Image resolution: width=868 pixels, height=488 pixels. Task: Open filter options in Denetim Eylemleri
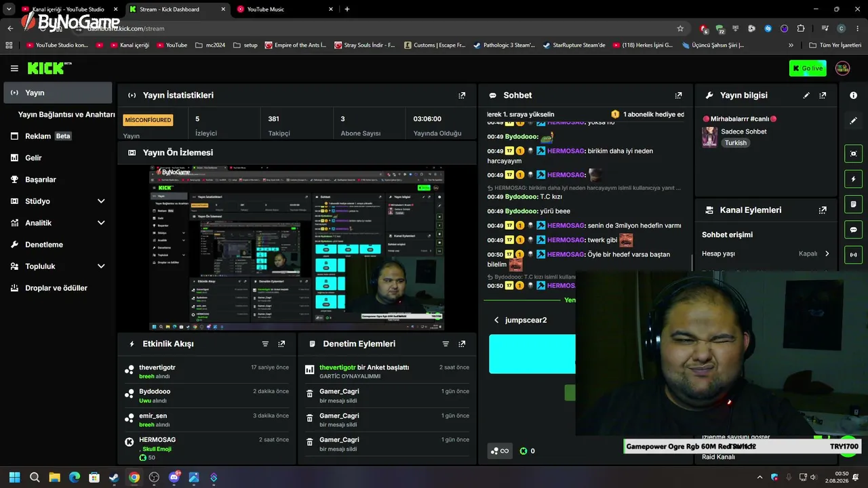pyautogui.click(x=446, y=344)
